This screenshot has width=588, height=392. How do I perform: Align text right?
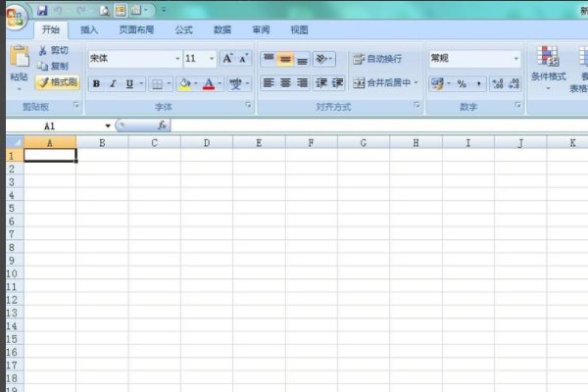(302, 82)
